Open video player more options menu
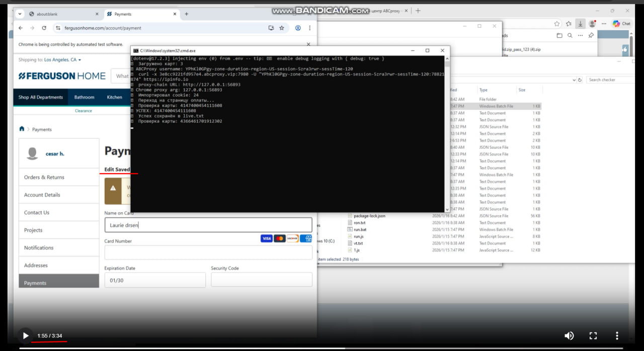This screenshot has height=351, width=644. pyautogui.click(x=617, y=335)
